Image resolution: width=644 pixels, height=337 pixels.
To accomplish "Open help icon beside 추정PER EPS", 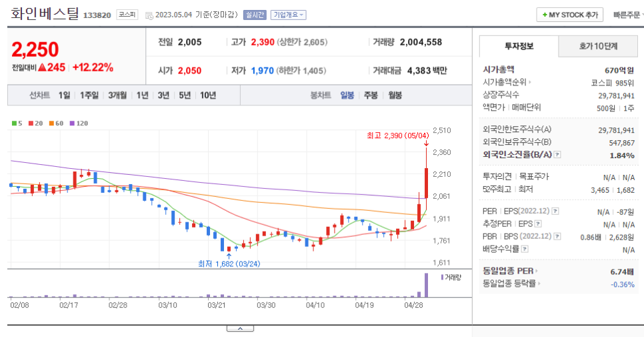I will 538,224.
